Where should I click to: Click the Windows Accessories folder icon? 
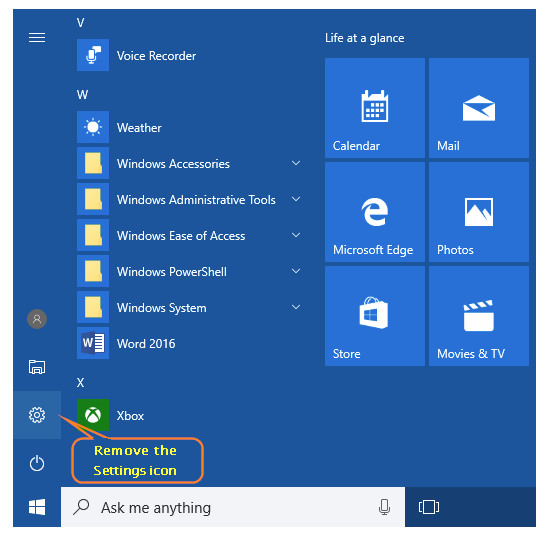(x=93, y=163)
